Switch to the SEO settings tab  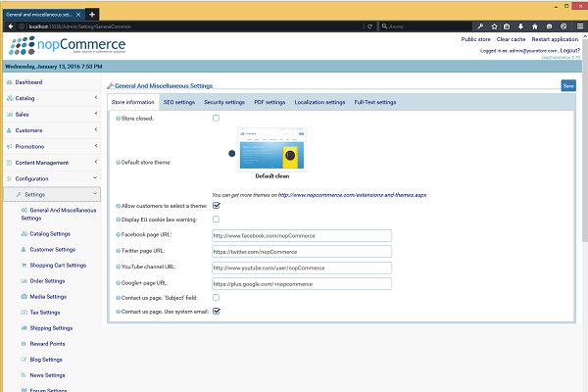[x=178, y=102]
